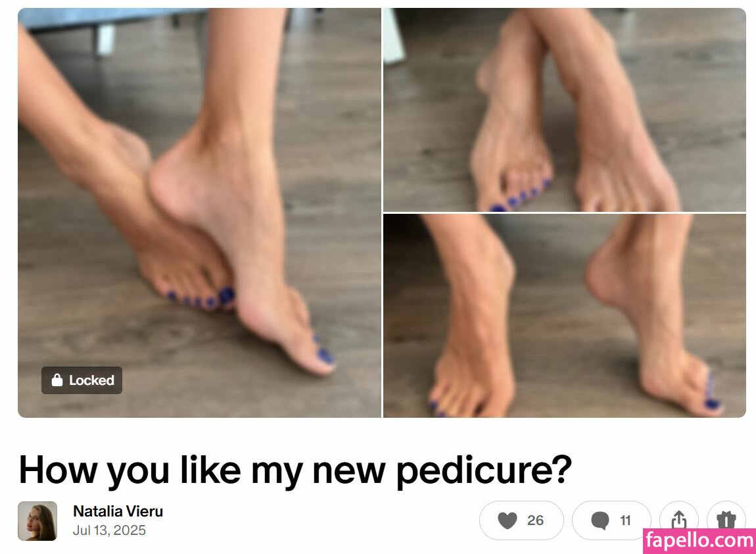This screenshot has height=554, width=756.
Task: Click the Locked label text
Action: coord(91,380)
